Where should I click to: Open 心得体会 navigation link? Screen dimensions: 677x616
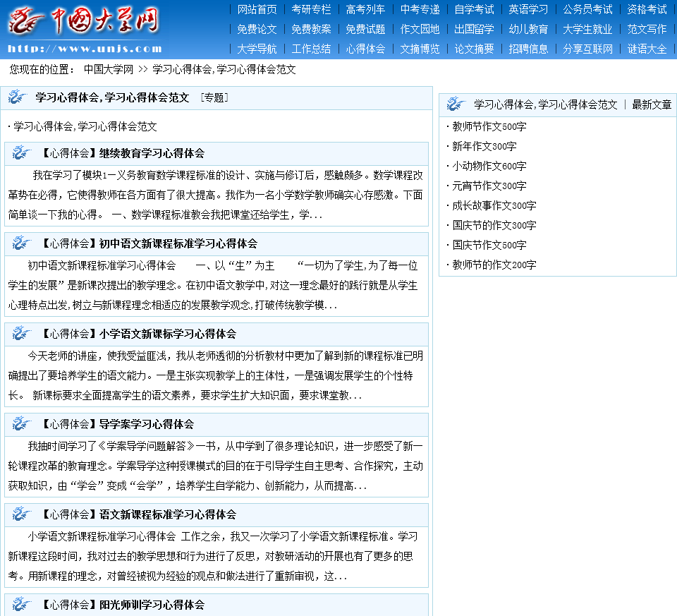[365, 49]
